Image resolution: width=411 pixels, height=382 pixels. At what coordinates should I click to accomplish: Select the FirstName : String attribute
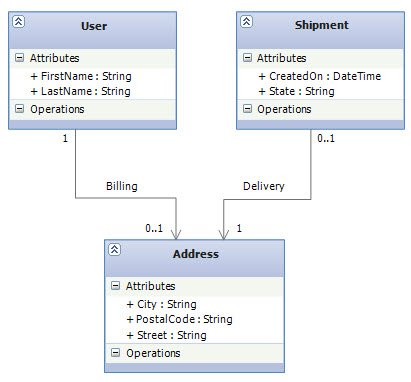point(81,76)
